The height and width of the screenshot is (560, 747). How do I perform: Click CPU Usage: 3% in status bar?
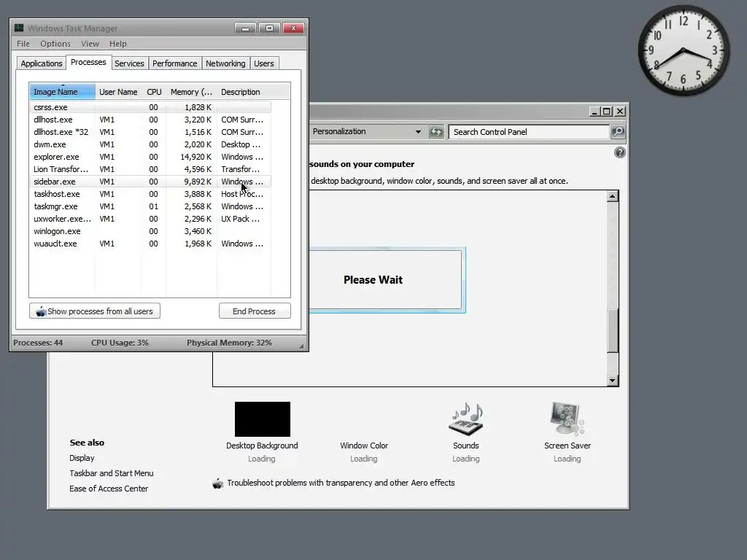(120, 343)
